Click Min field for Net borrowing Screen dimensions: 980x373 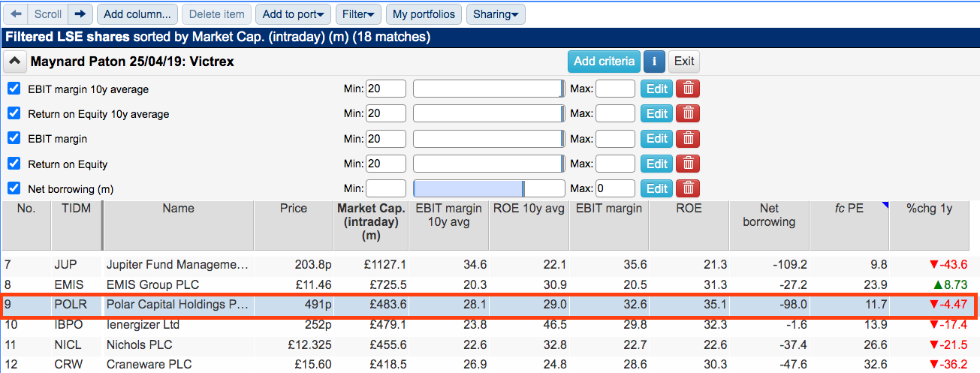point(386,188)
